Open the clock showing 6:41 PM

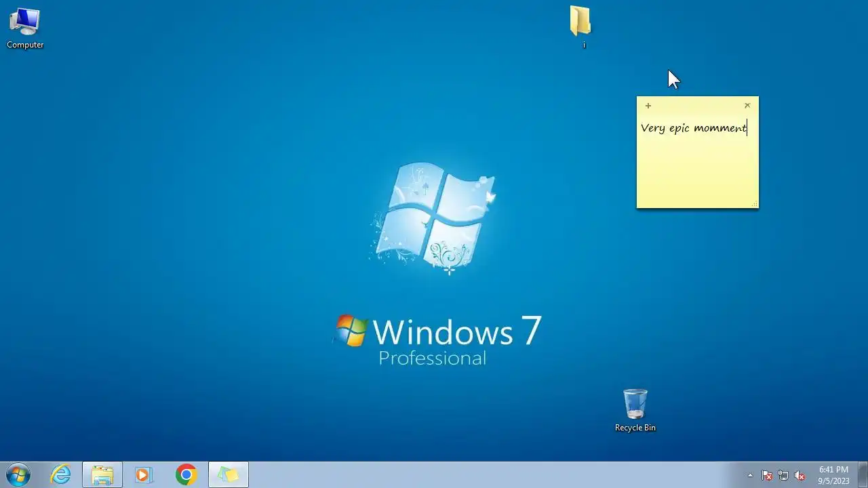pos(833,475)
